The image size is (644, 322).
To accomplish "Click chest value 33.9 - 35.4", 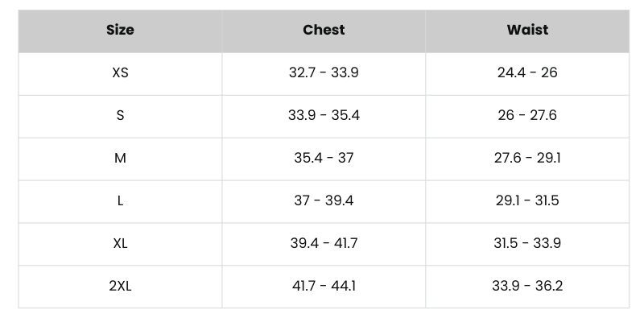I will click(x=324, y=116).
